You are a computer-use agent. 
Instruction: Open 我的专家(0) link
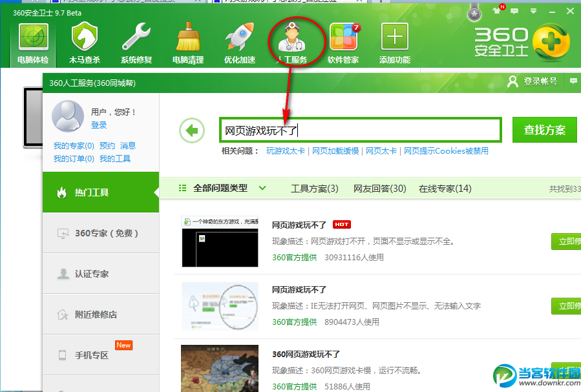click(x=74, y=145)
